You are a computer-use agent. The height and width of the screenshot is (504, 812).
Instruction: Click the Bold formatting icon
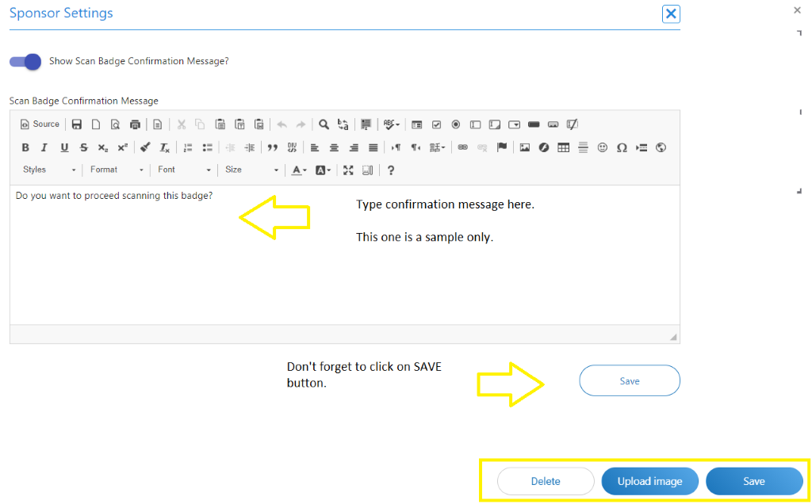tap(25, 147)
